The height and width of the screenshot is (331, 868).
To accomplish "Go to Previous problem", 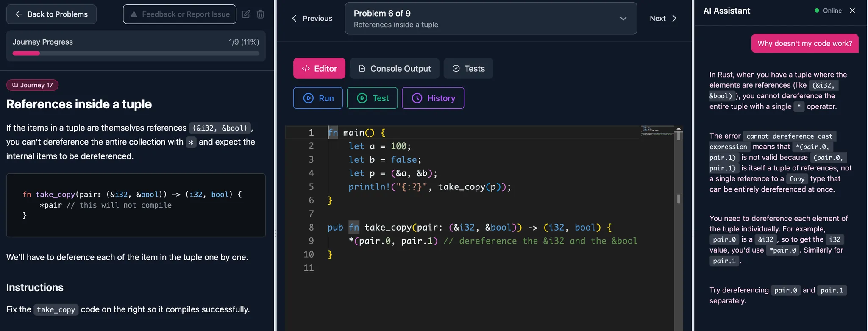I will (x=312, y=18).
